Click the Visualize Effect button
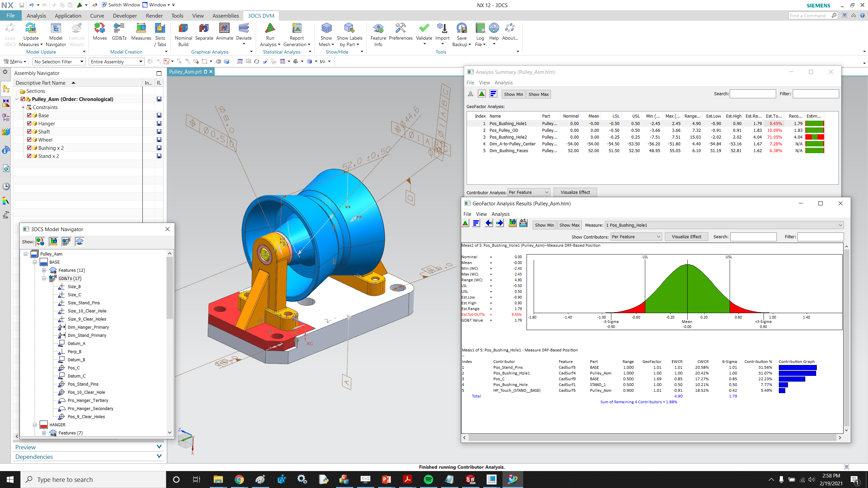 tap(575, 192)
